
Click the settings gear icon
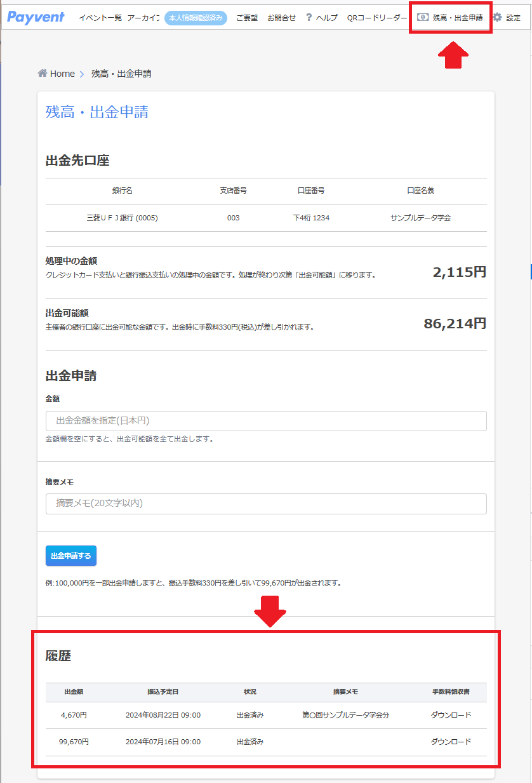[x=497, y=17]
